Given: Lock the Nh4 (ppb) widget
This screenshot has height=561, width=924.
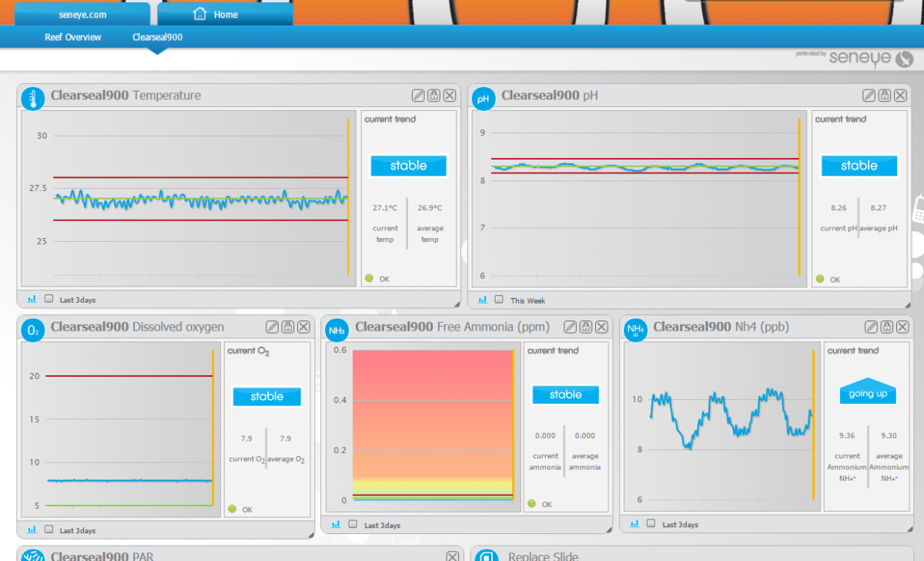Looking at the screenshot, I should 887,327.
